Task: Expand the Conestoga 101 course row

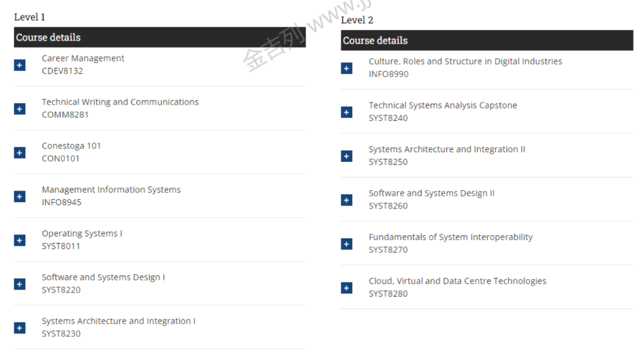Action: [20, 153]
